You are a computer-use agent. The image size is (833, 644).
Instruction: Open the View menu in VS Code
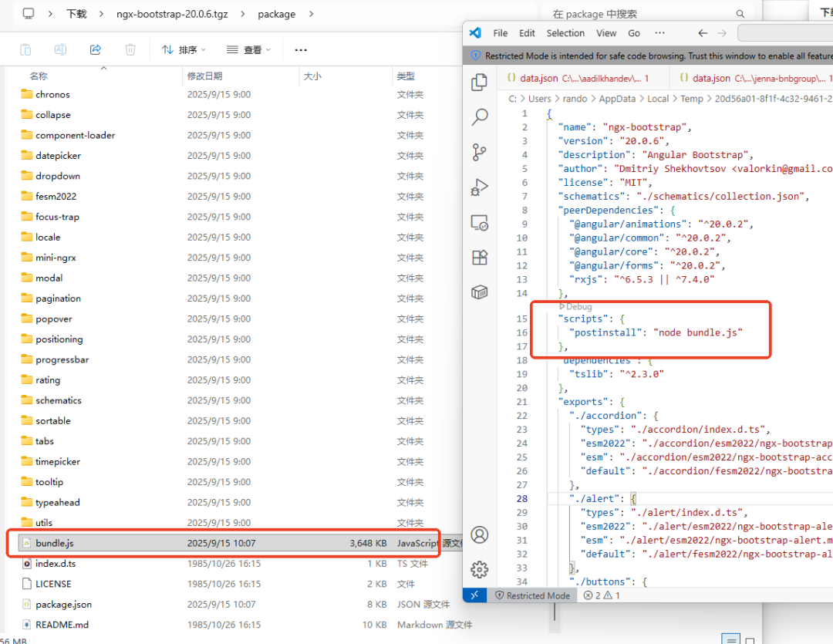[606, 33]
